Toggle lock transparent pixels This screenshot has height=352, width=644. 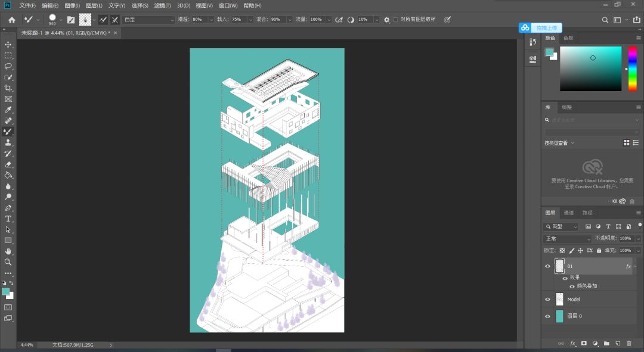562,250
